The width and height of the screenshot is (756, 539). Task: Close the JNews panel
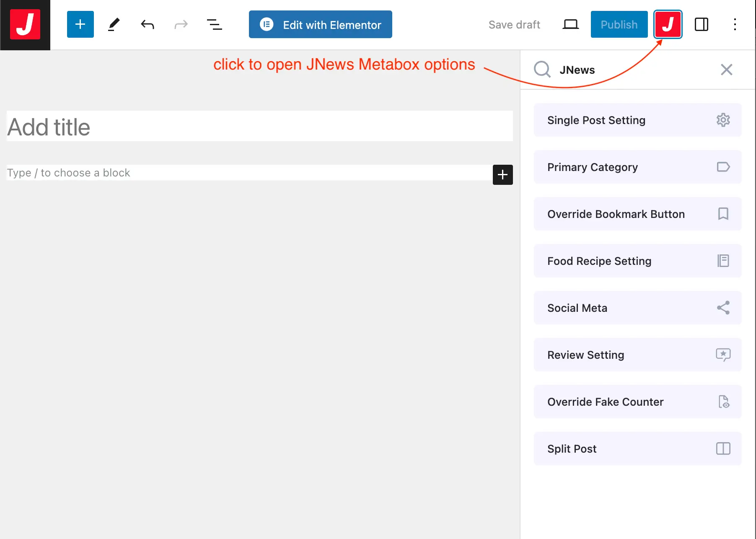(726, 70)
